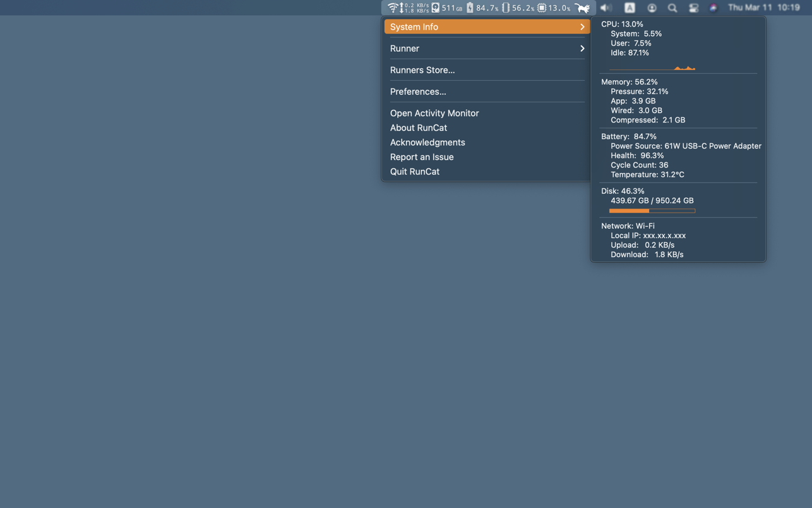
Task: Click the 'Power Source: 61W USB-C Power Adapter' line
Action: point(686,145)
